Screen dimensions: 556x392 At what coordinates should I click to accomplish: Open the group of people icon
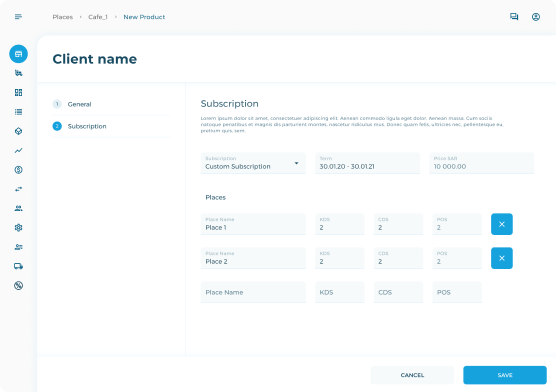pyautogui.click(x=18, y=208)
